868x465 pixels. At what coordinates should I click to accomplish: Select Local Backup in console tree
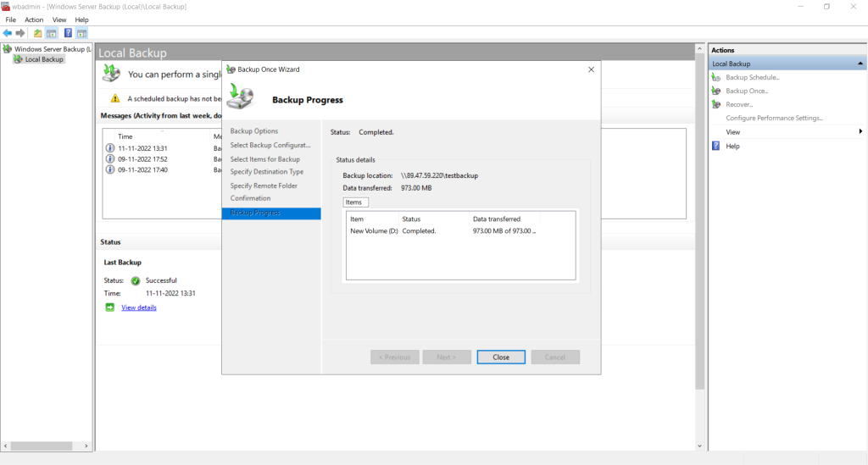pyautogui.click(x=44, y=59)
